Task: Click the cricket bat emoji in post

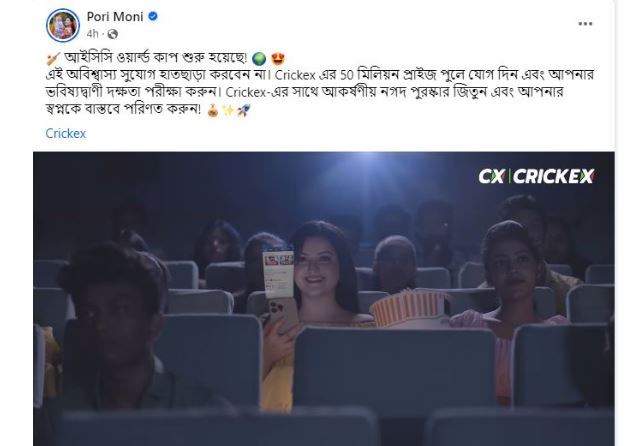Action: [x=53, y=59]
